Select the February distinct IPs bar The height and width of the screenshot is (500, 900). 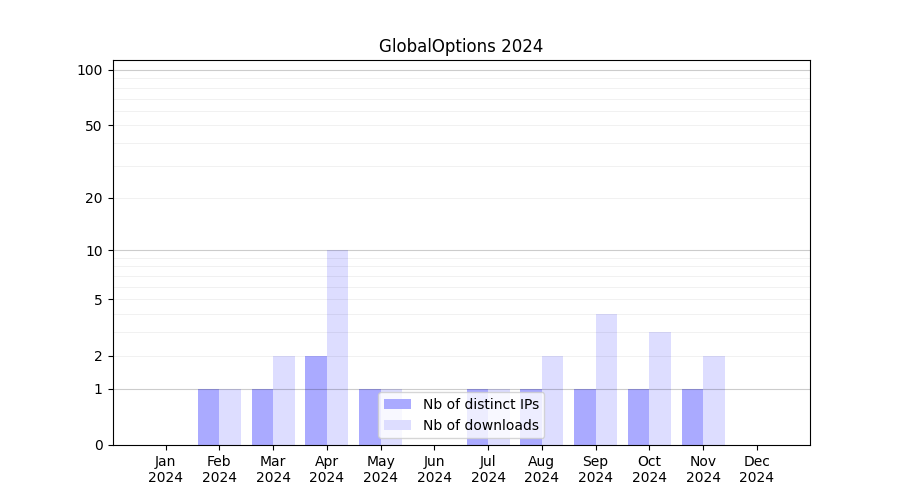click(208, 417)
